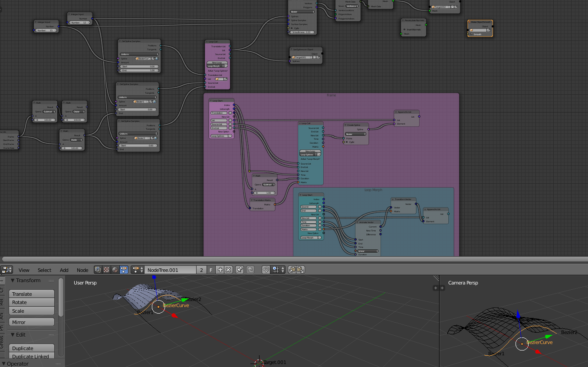Unlink the node tree with X icon
This screenshot has width=588, height=367.
coord(229,270)
